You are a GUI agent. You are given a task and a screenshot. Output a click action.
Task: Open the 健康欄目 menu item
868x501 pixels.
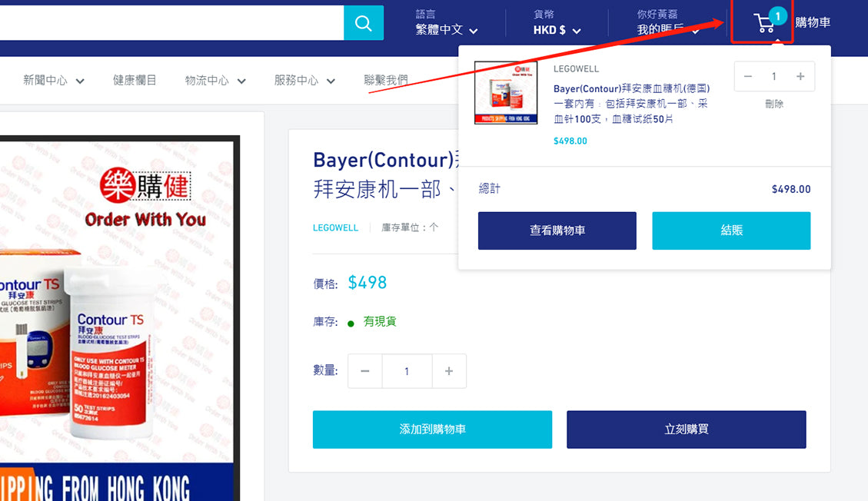(x=135, y=80)
